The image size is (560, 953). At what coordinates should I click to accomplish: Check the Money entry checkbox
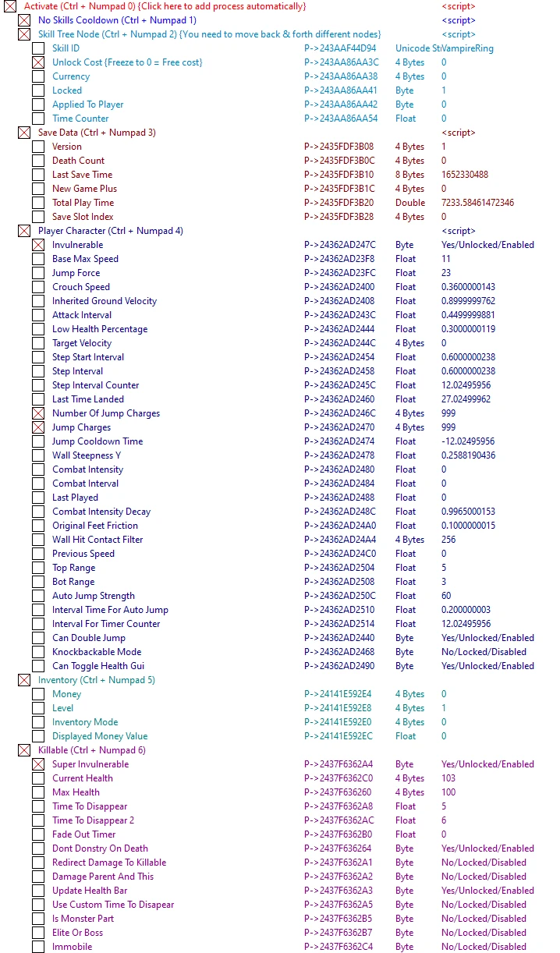click(38, 694)
